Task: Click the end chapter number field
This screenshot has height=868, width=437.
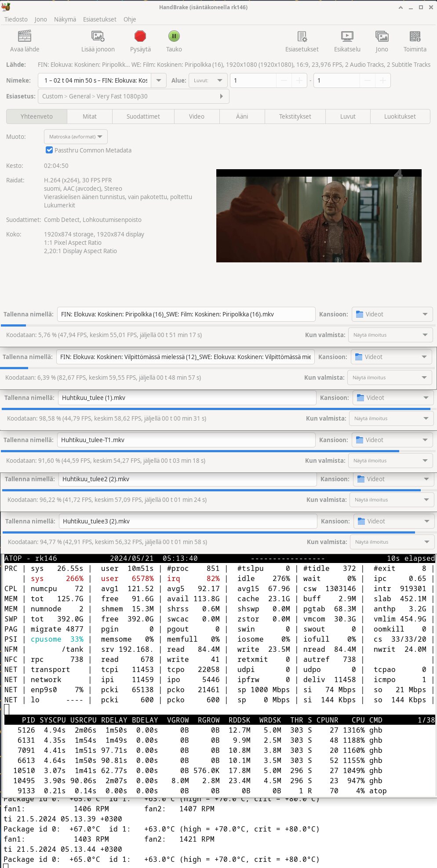Action: pos(337,80)
